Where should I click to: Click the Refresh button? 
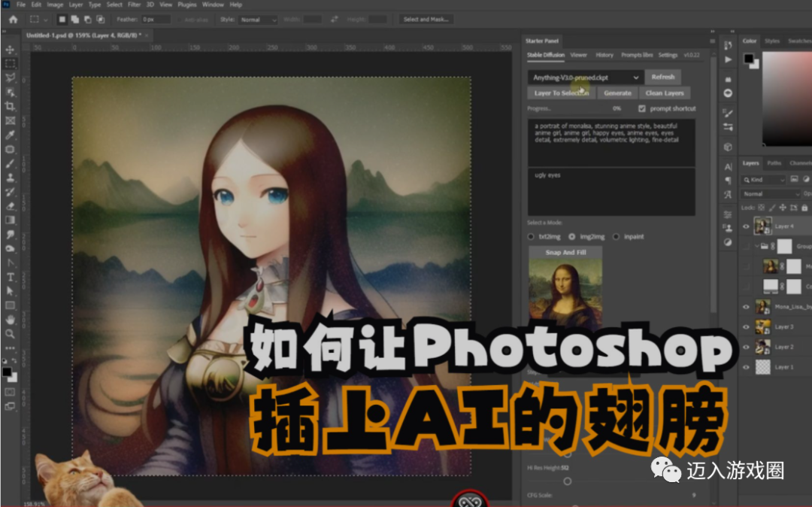point(663,77)
